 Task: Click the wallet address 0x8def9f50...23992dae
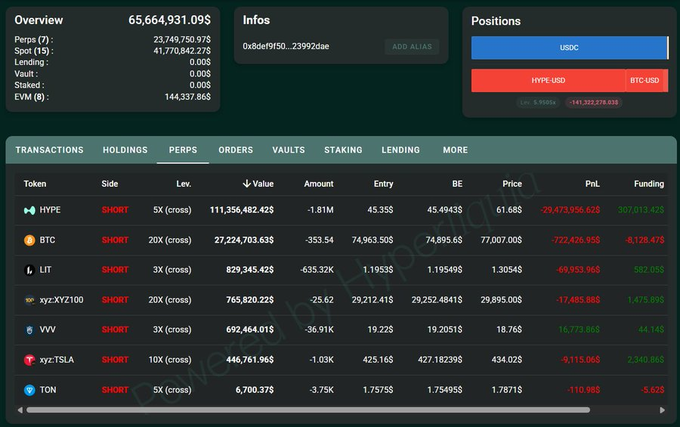pos(286,46)
